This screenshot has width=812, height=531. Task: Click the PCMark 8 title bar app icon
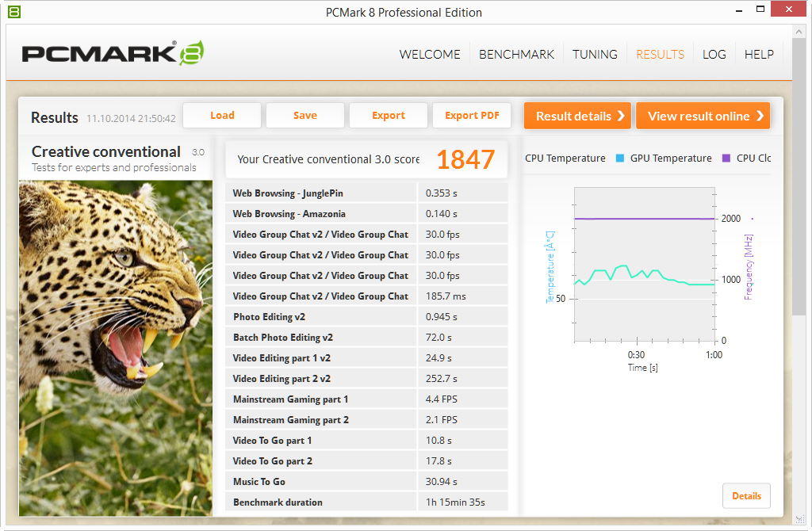(14, 11)
